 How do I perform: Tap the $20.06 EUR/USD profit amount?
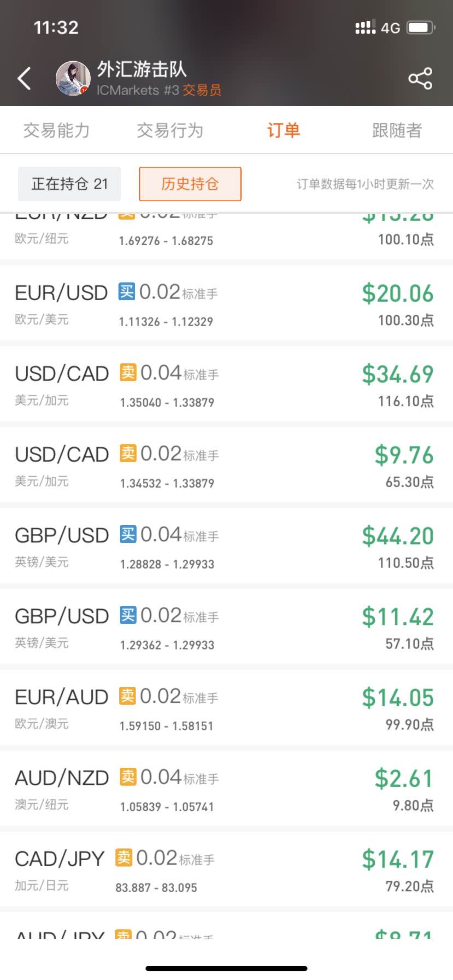tap(397, 294)
